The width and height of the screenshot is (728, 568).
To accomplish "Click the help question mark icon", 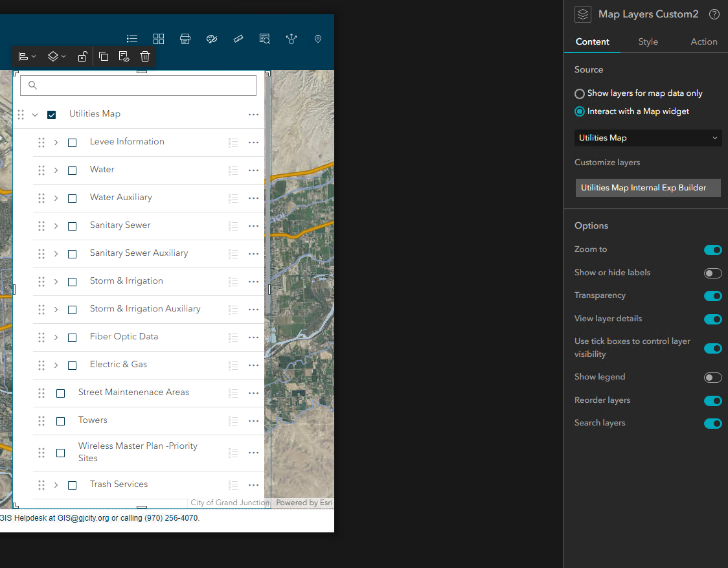I will click(714, 14).
